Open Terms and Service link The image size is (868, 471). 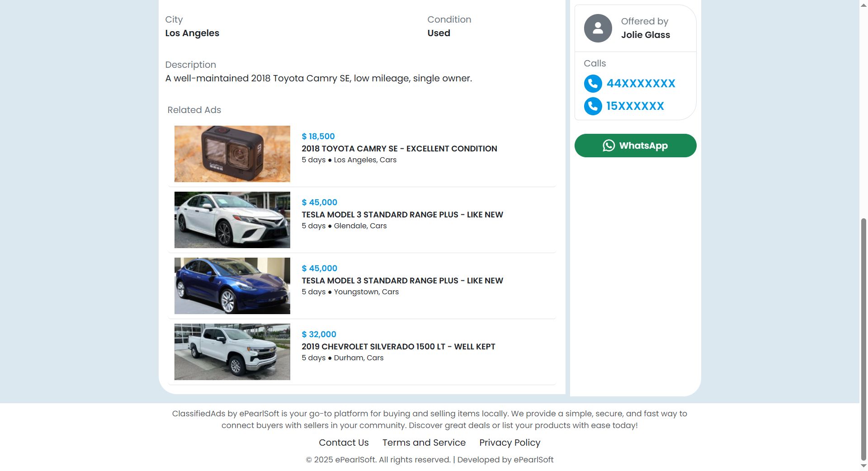[424, 443]
